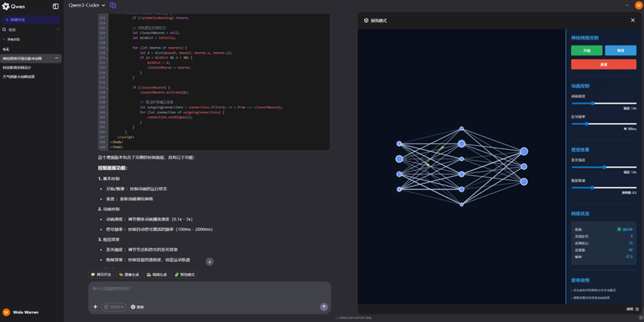Toggle the 深度思考 deep thinking option
The height and width of the screenshot is (322, 644).
pyautogui.click(x=114, y=307)
